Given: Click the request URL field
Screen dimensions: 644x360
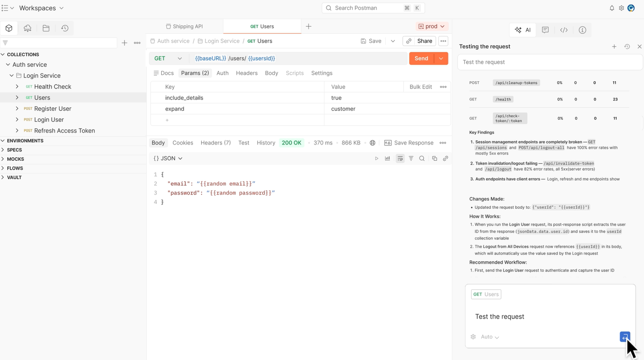Looking at the screenshot, I should pos(297,59).
